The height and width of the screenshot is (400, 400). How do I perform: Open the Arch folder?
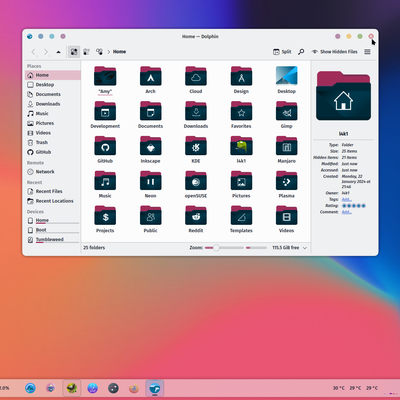pyautogui.click(x=150, y=80)
